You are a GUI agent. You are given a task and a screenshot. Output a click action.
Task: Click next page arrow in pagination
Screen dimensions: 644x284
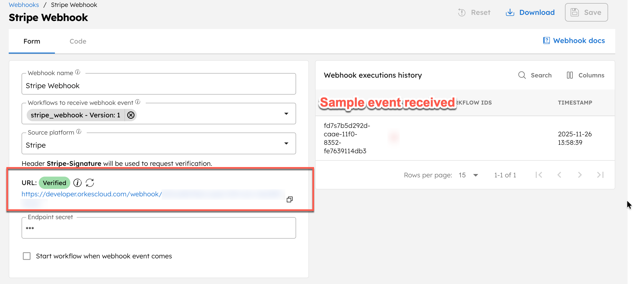580,175
